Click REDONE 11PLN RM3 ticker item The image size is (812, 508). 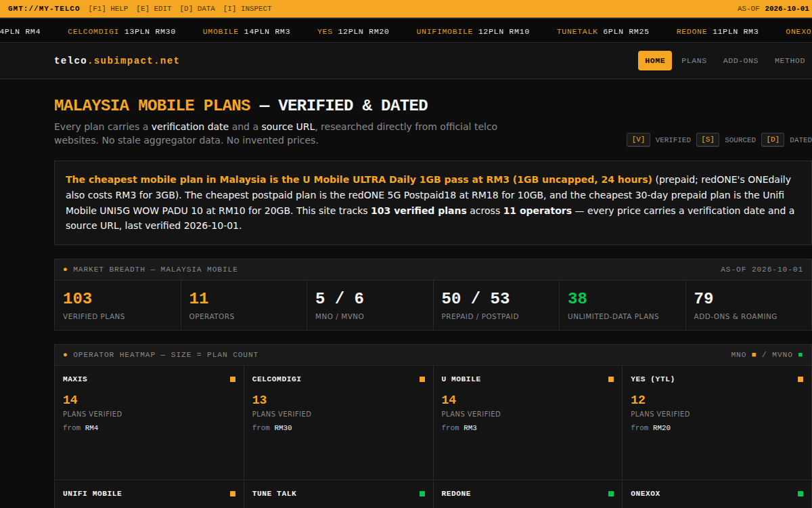717,31
